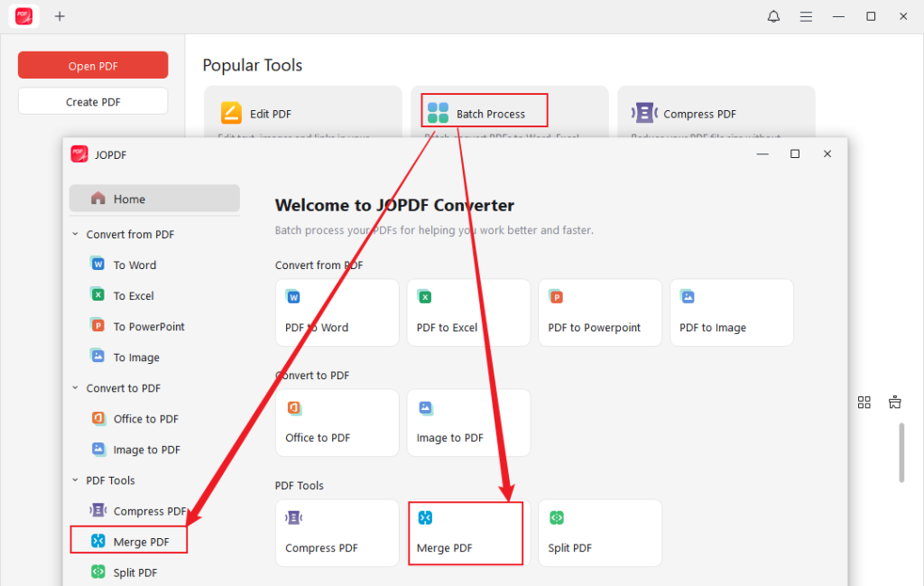The width and height of the screenshot is (924, 586).
Task: Switch to grid view layout
Action: click(x=864, y=403)
